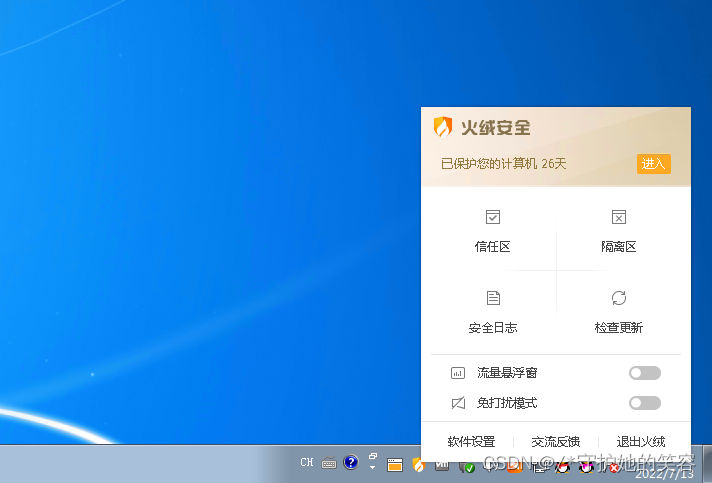This screenshot has height=483, width=712.
Task: Click the CH language indicator in taskbar
Action: pos(307,462)
